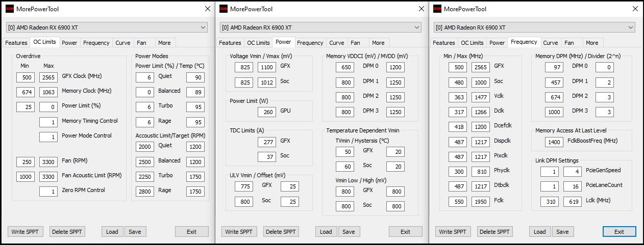Select Turbo acoustic target field 1750
Image resolution: width=644 pixels, height=245 pixels.
195,177
